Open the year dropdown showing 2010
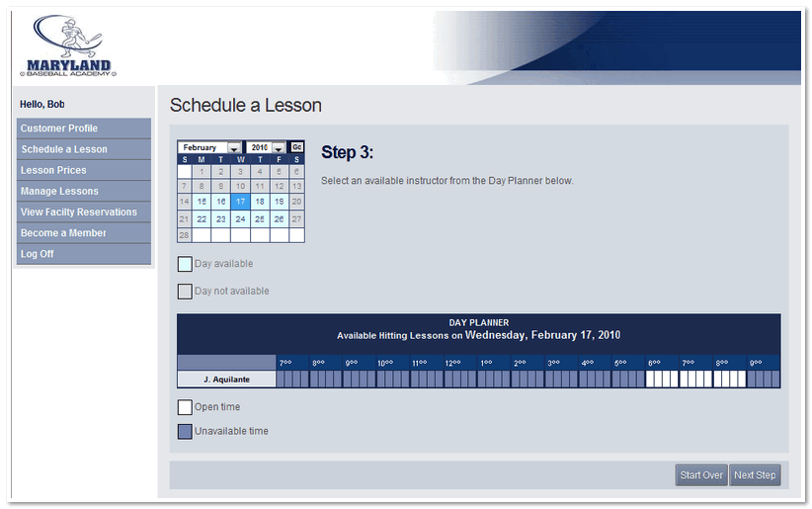 click(x=266, y=147)
